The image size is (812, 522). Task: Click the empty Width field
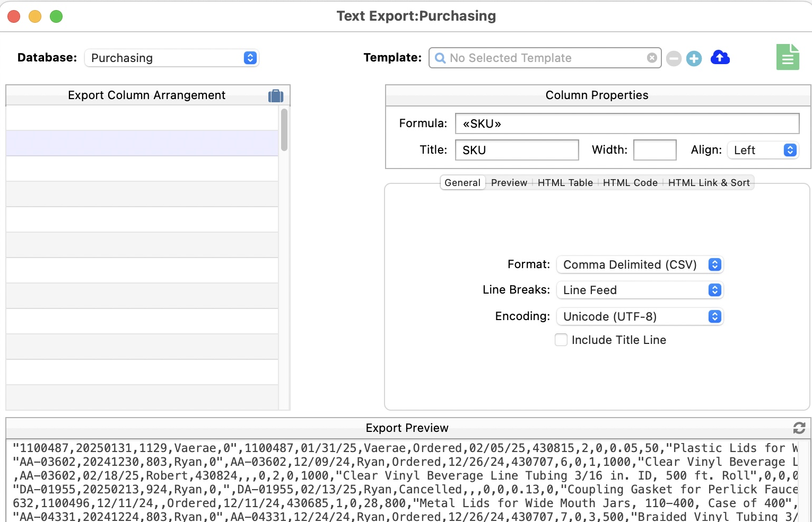pyautogui.click(x=655, y=150)
